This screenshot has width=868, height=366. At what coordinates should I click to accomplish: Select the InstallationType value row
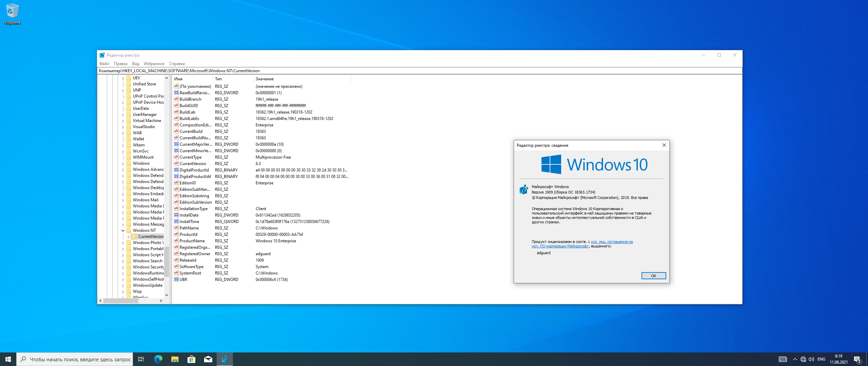coord(262,209)
